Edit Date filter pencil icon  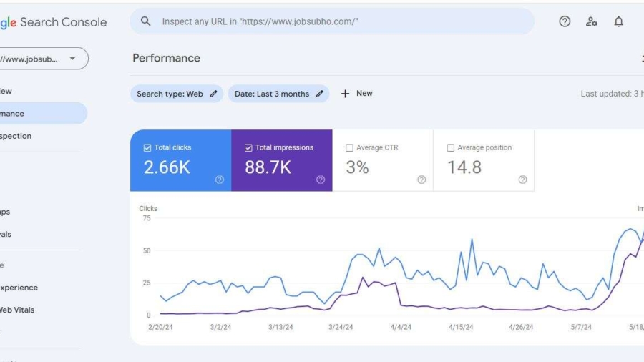tap(320, 94)
